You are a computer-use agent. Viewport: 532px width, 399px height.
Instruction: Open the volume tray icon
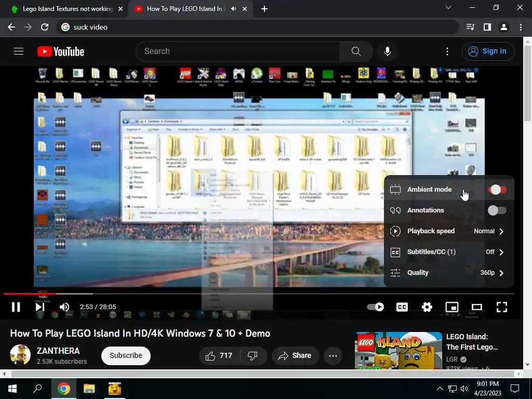464,389
